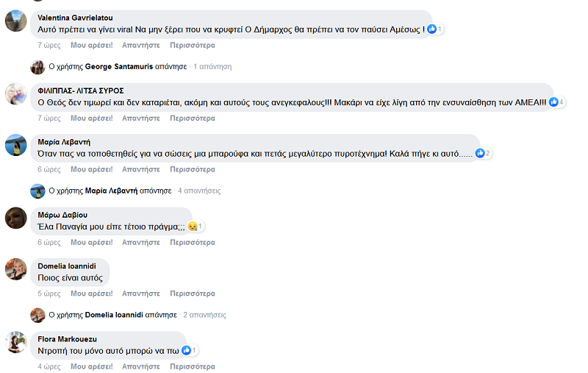588x373 pixels.
Task: Click Domelia Ioannidi's profile avatar
Action: coord(16,269)
